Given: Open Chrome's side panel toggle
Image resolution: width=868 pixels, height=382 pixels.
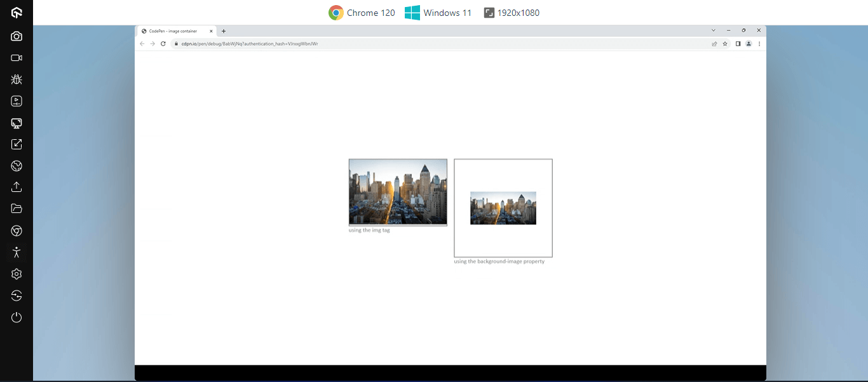Looking at the screenshot, I should click(736, 43).
